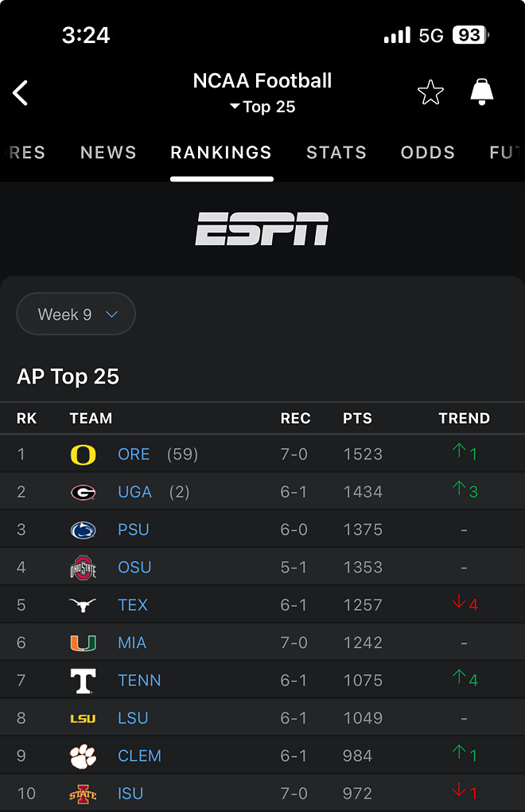
Task: Switch to the ODDS tab
Action: tap(428, 152)
